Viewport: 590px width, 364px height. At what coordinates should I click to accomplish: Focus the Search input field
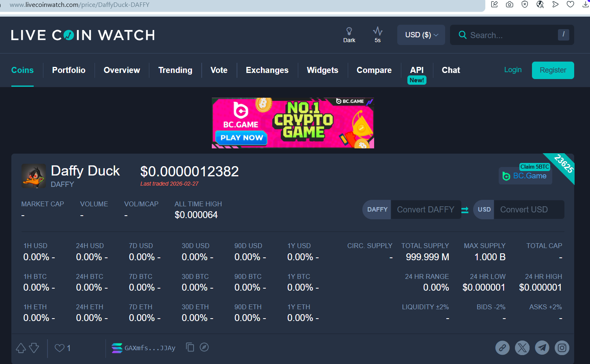(x=512, y=35)
